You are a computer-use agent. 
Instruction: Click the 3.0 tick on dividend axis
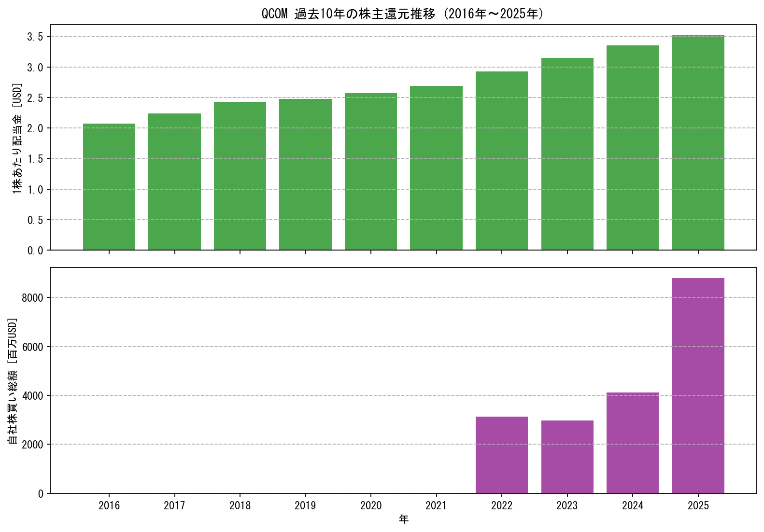[35, 68]
